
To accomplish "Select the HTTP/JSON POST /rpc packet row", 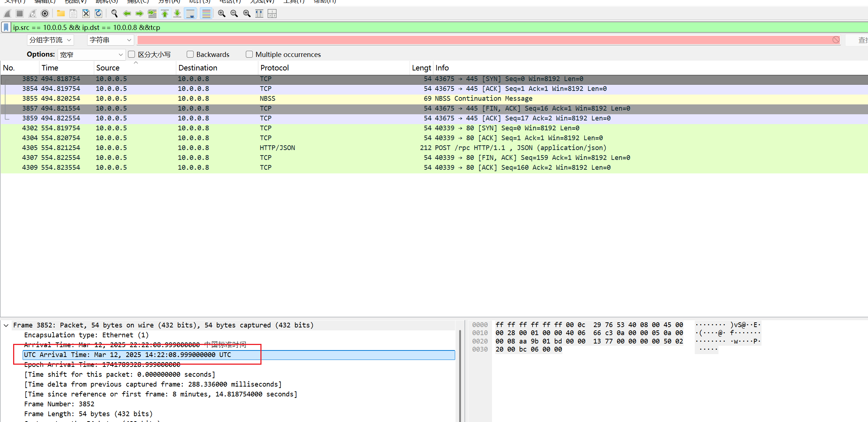I will pos(277,148).
